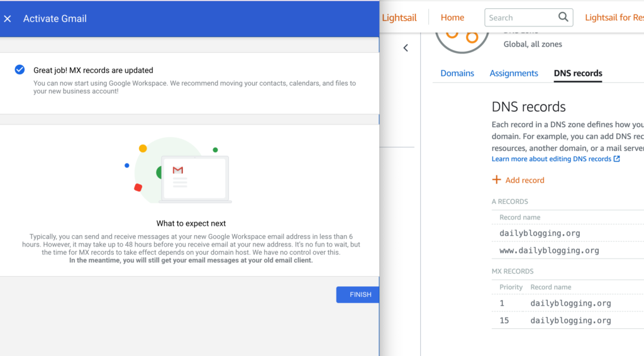Click the Search input field
This screenshot has width=644, height=356.
point(521,18)
